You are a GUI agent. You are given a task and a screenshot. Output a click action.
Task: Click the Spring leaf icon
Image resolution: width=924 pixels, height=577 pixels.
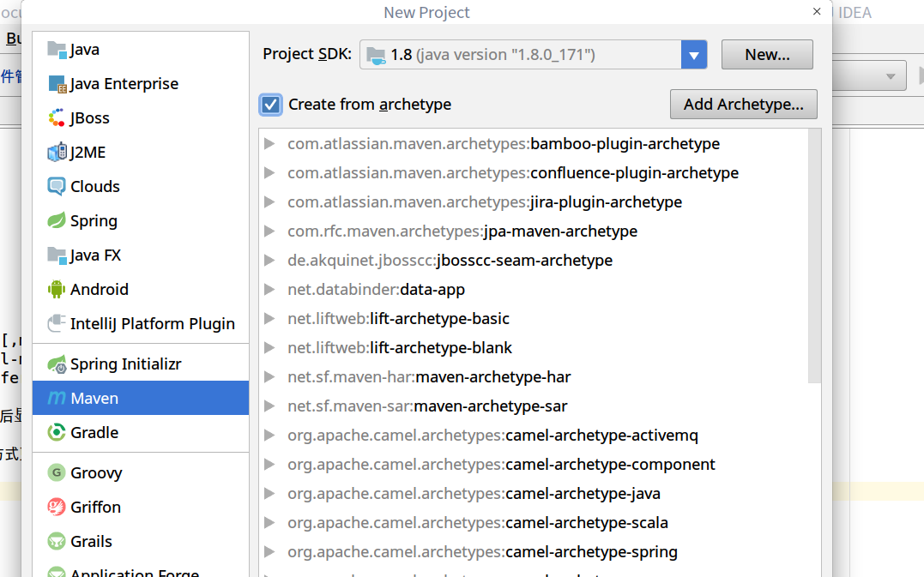click(57, 221)
